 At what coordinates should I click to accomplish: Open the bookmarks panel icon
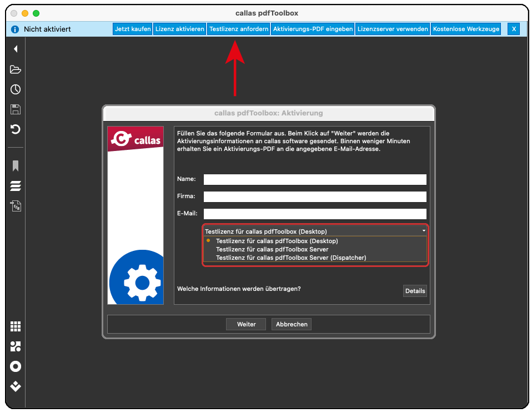pyautogui.click(x=16, y=165)
